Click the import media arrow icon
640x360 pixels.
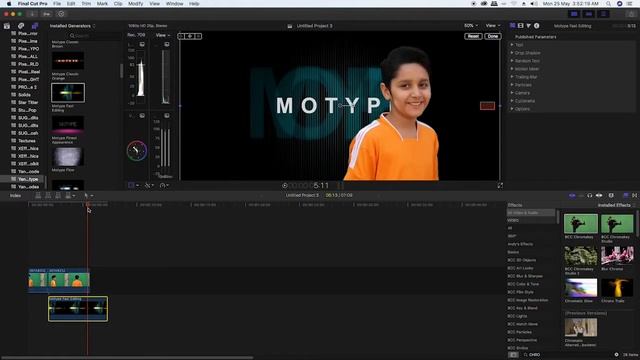click(x=32, y=14)
